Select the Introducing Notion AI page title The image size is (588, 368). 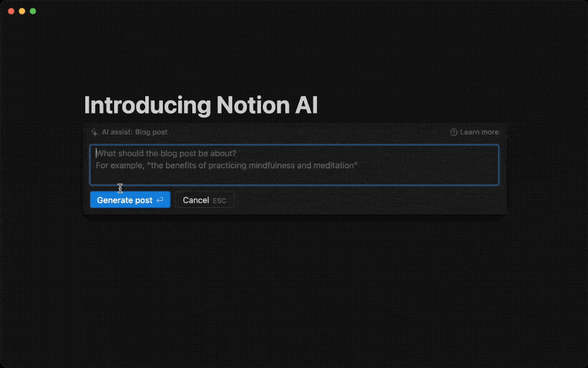pos(201,105)
